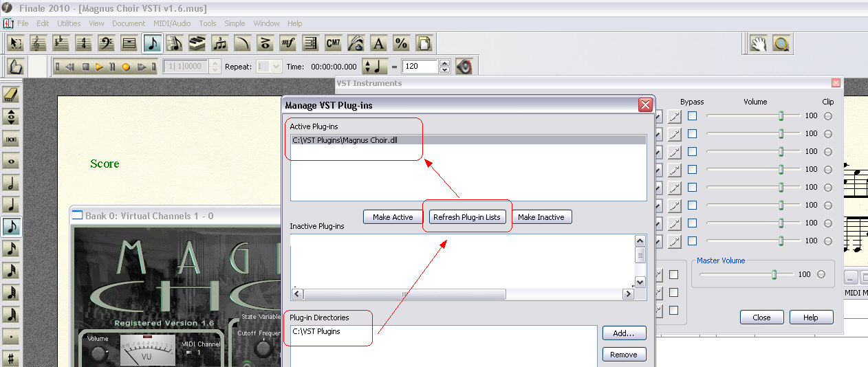Select the Page Layout tool
Image resolution: width=868 pixels, height=367 pixels.
[424, 43]
